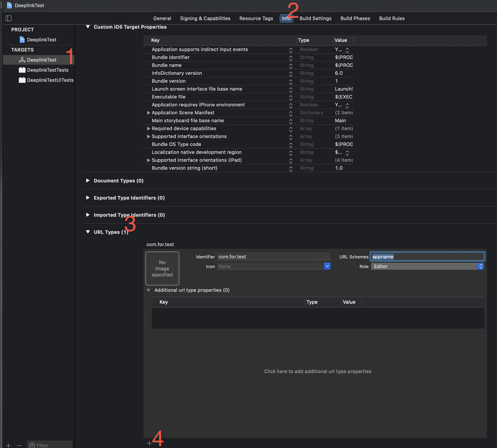Screen dimensions: 497x448
Task: Click the add target plus button
Action: point(8,445)
